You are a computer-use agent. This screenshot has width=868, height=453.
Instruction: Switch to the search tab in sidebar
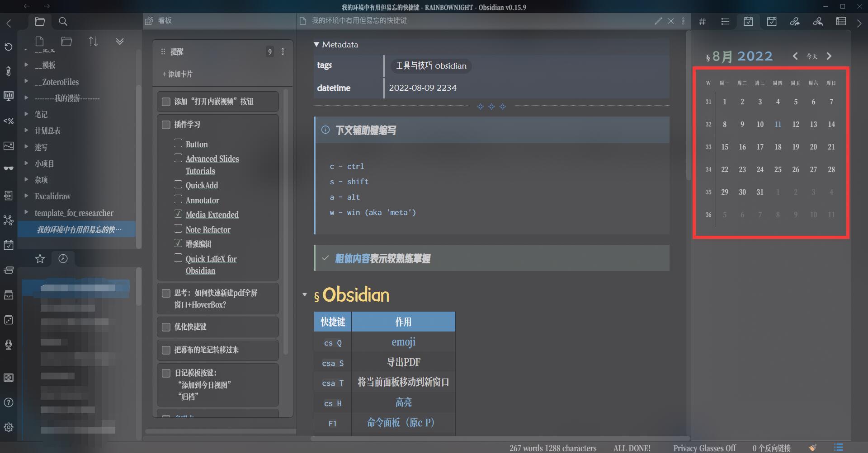coord(63,22)
